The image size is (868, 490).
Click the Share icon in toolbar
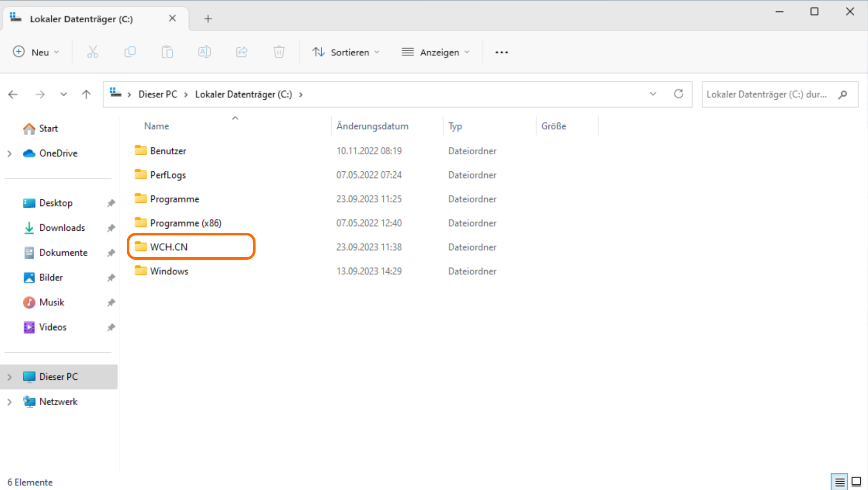242,52
